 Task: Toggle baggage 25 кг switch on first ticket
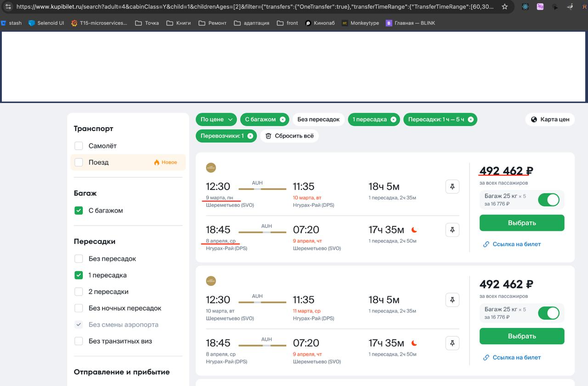(x=548, y=200)
